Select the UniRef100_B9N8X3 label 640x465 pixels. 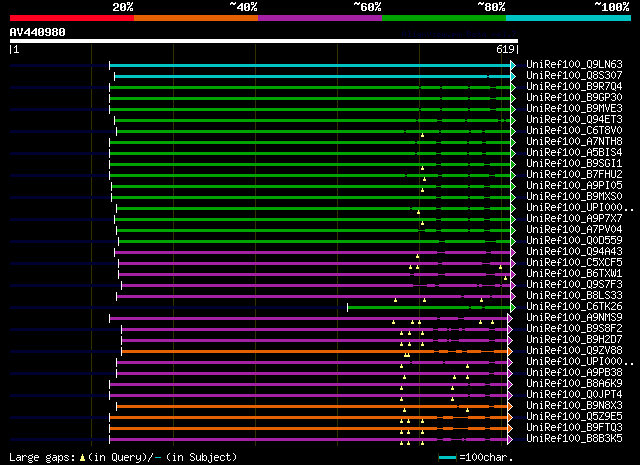click(574, 406)
